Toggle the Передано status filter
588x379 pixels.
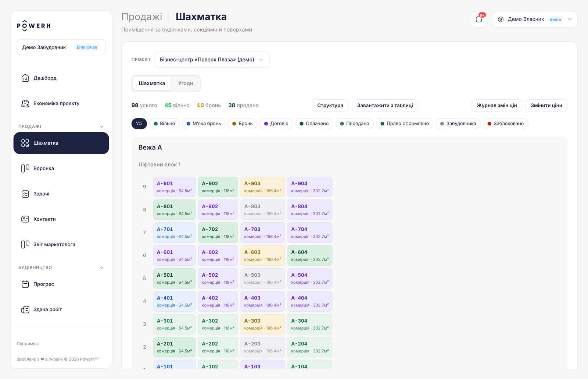[355, 124]
